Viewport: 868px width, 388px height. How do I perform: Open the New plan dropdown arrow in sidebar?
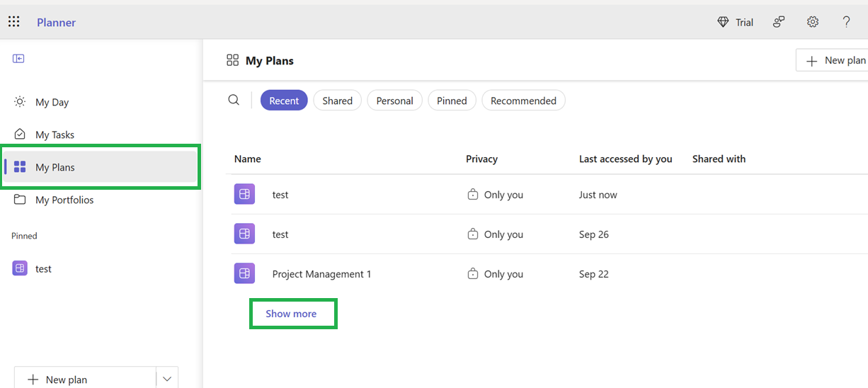point(167,379)
